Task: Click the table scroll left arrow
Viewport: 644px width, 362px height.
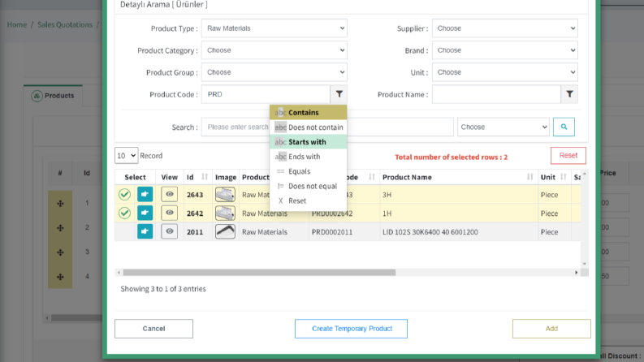Action: (x=119, y=273)
